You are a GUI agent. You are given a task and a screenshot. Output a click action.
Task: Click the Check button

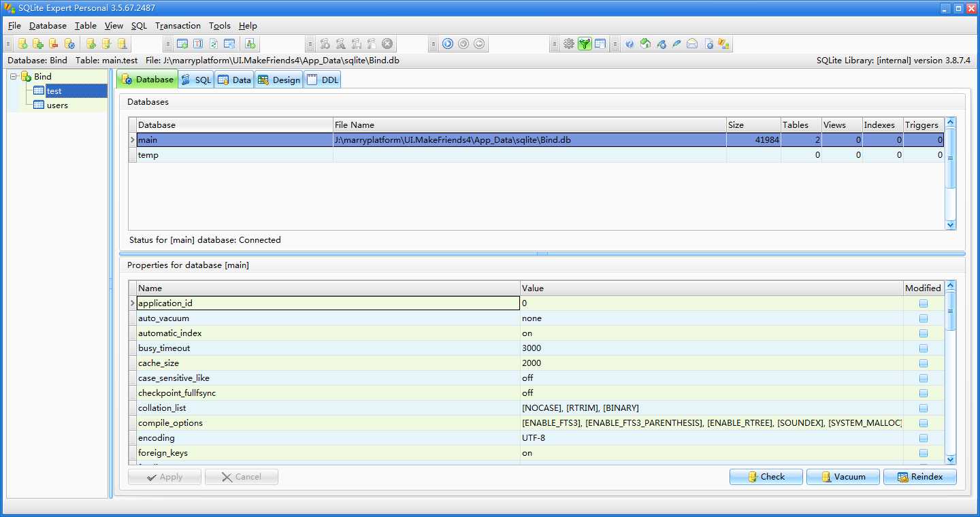[x=766, y=477]
